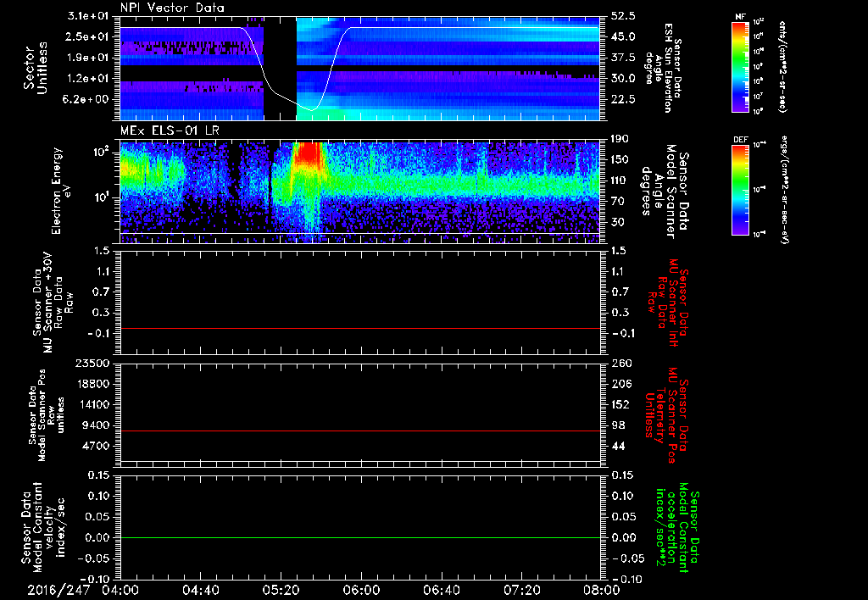Click the '06:00' time axis label
Image resolution: width=868 pixels, height=600 pixels.
[x=361, y=590]
